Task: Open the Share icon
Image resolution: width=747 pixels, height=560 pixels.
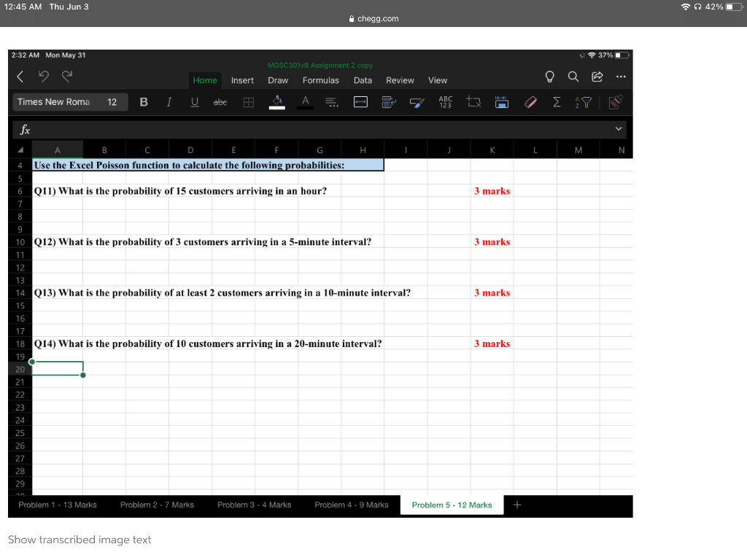Action: coord(597,77)
